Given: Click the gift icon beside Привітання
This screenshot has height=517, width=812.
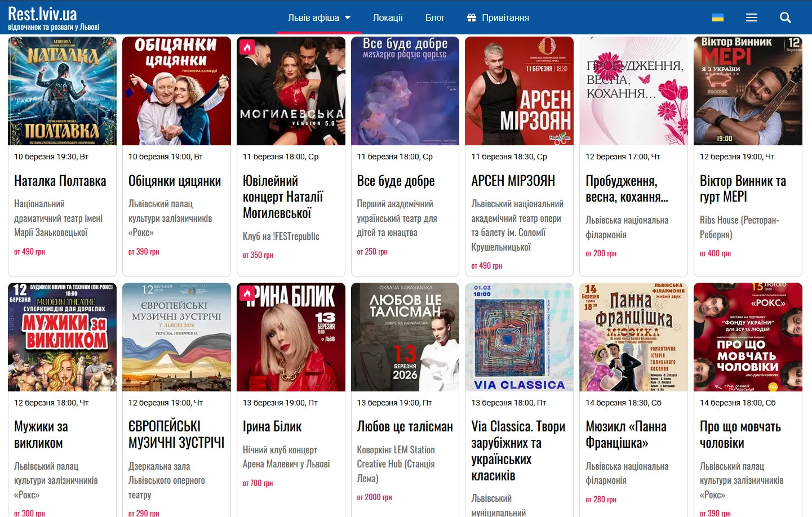Looking at the screenshot, I should tap(472, 17).
